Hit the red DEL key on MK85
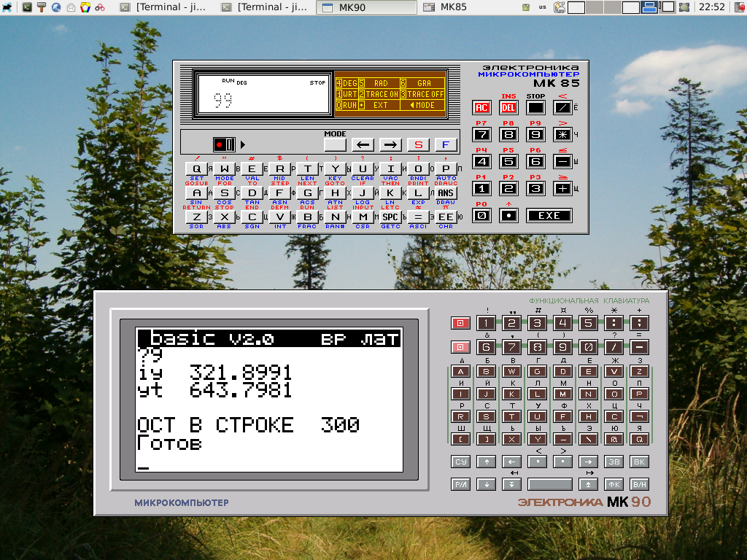This screenshot has width=747, height=560. [508, 108]
